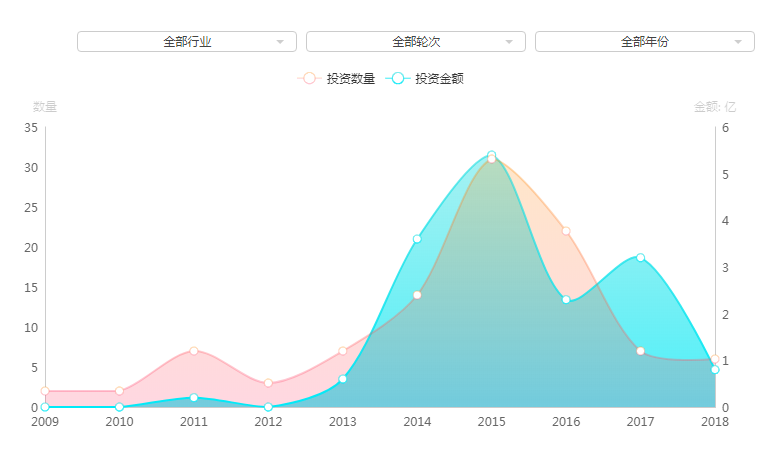Toggle the 投资金额 legend series
The image size is (777, 458).
[x=425, y=78]
